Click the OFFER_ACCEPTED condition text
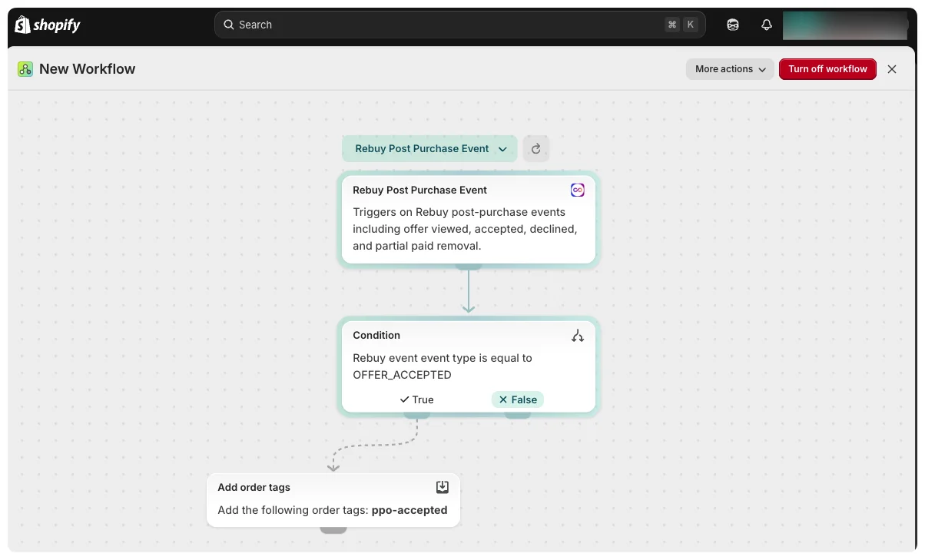 [402, 376]
